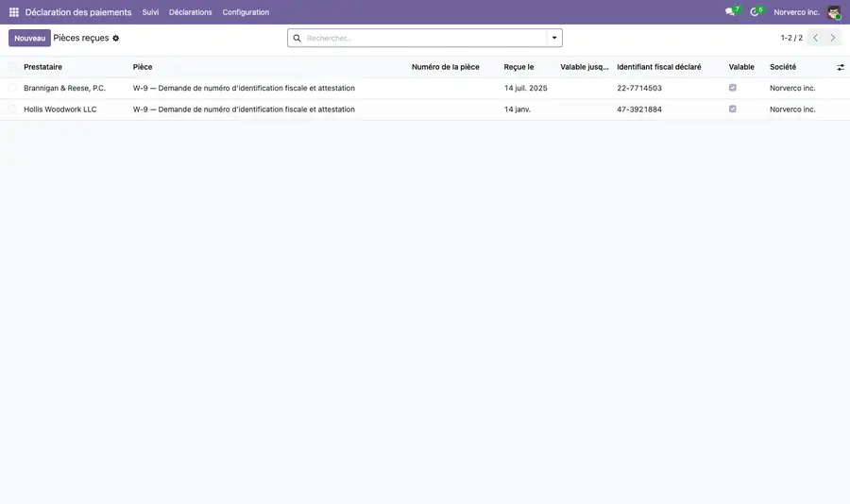Switch company via Norverco inc. in header
Screen dimensions: 850x504
[x=796, y=12]
